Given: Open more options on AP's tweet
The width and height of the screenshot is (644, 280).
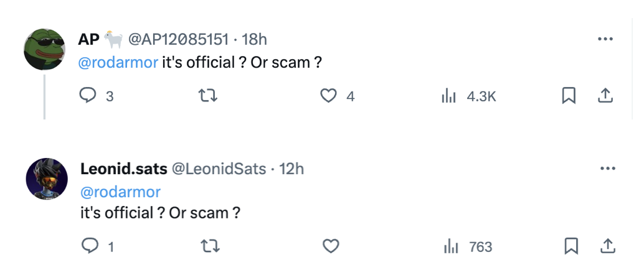Looking at the screenshot, I should click(x=605, y=39).
